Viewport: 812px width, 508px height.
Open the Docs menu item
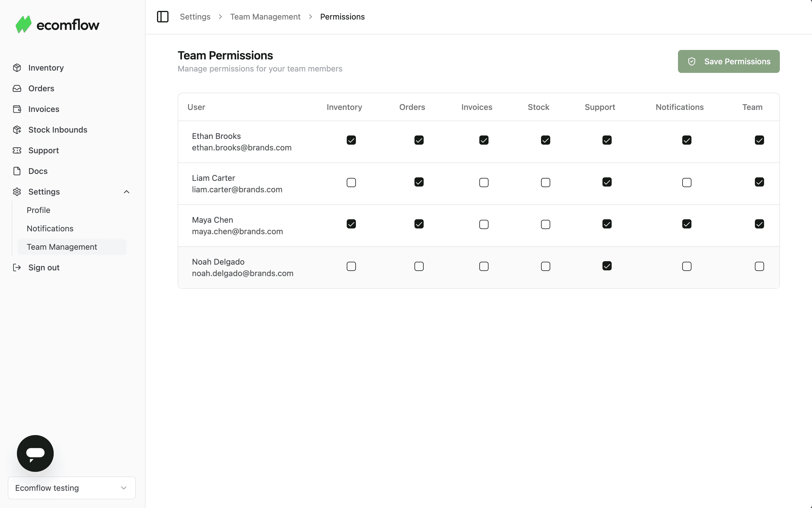pos(38,171)
